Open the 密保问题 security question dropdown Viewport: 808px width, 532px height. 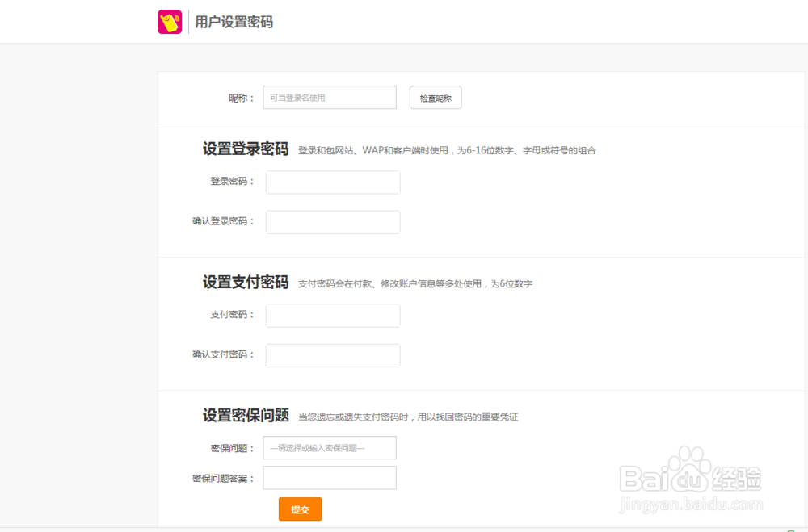330,447
